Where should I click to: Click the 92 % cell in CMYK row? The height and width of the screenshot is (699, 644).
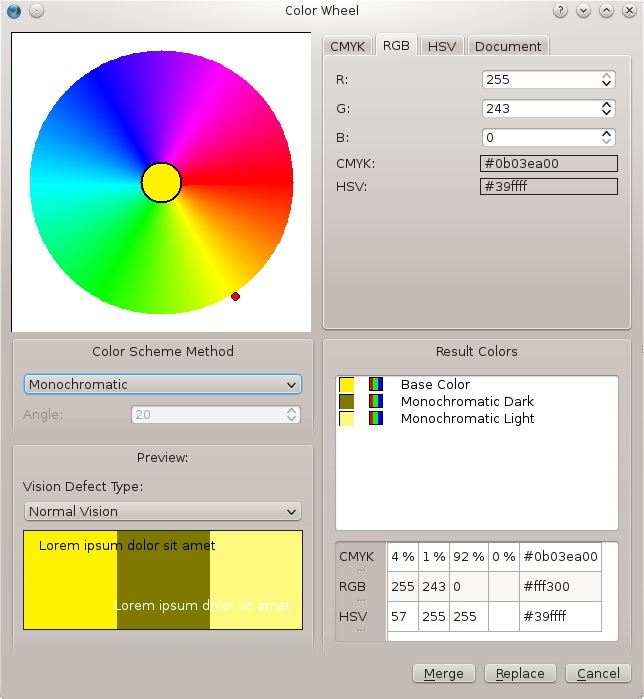(x=469, y=557)
